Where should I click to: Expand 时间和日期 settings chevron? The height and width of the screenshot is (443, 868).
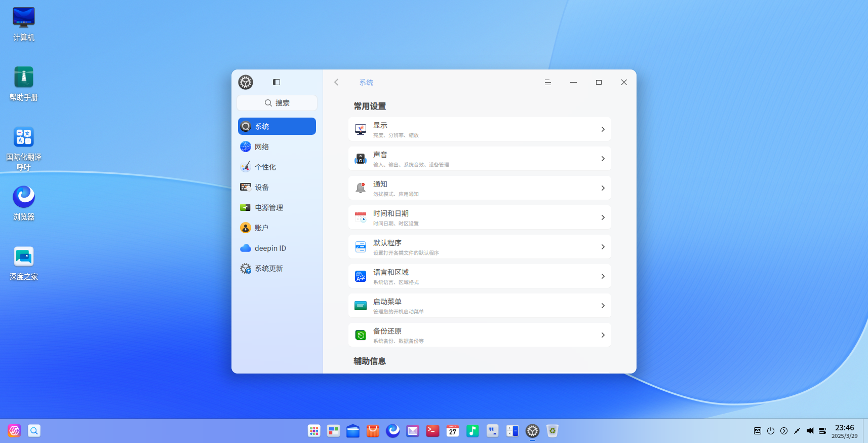pos(603,217)
